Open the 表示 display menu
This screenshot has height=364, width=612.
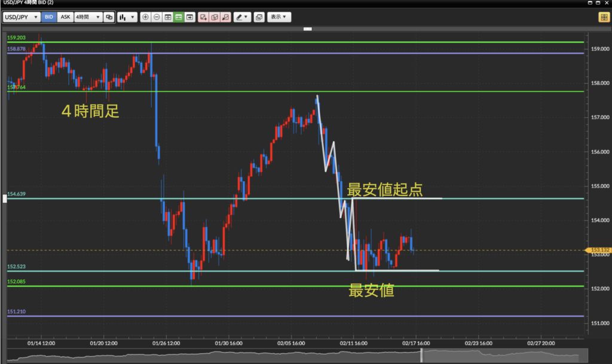(x=279, y=17)
